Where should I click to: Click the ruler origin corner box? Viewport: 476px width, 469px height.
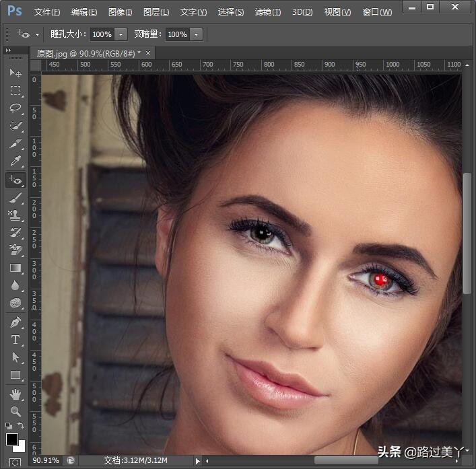coord(36,65)
